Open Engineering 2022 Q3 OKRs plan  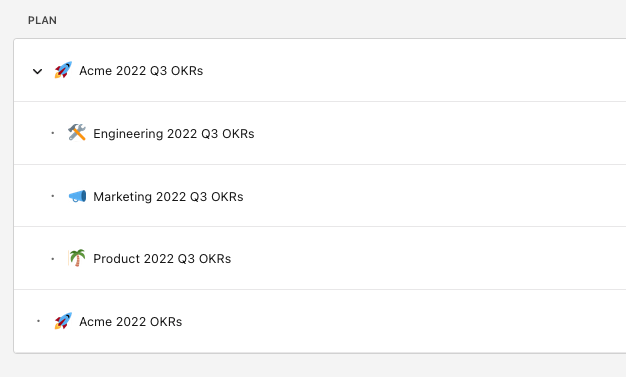tap(174, 134)
